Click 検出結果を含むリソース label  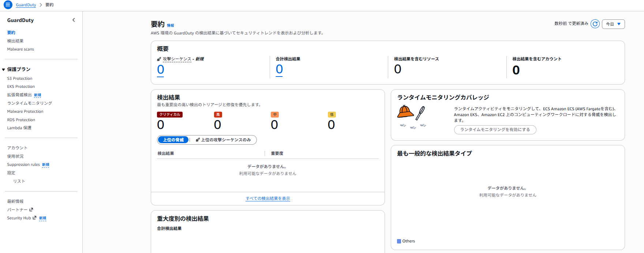(x=416, y=59)
